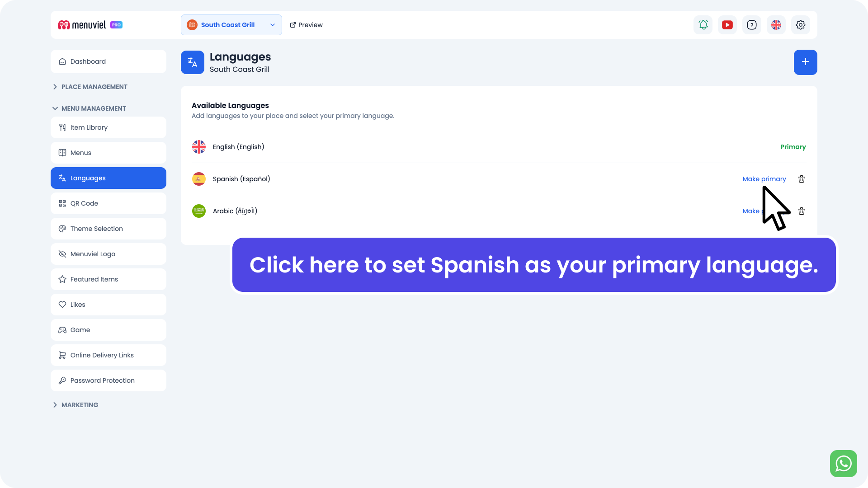Open the South Coast Grill place dropdown

tap(231, 25)
